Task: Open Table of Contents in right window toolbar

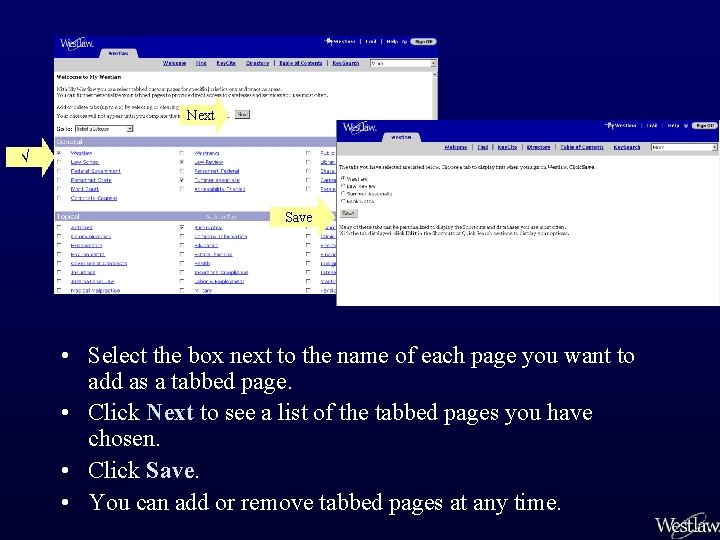Action: click(x=582, y=147)
